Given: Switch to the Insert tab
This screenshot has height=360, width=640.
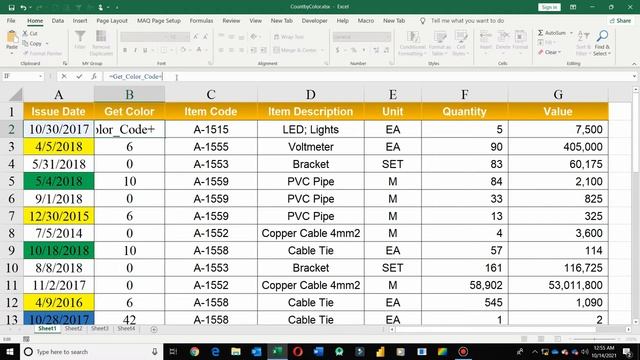Looking at the screenshot, I should (80, 20).
